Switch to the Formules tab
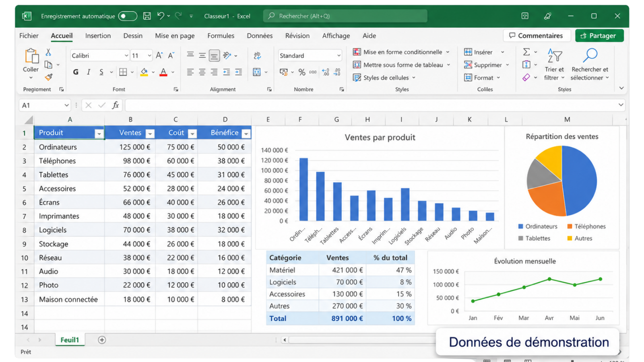644x362 pixels. coord(221,35)
